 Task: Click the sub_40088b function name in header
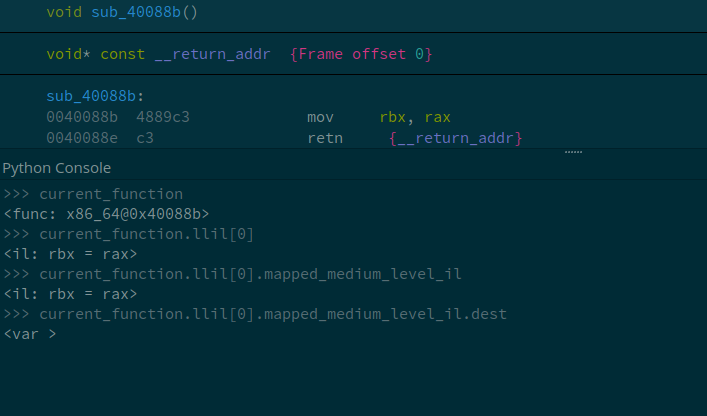(136, 12)
